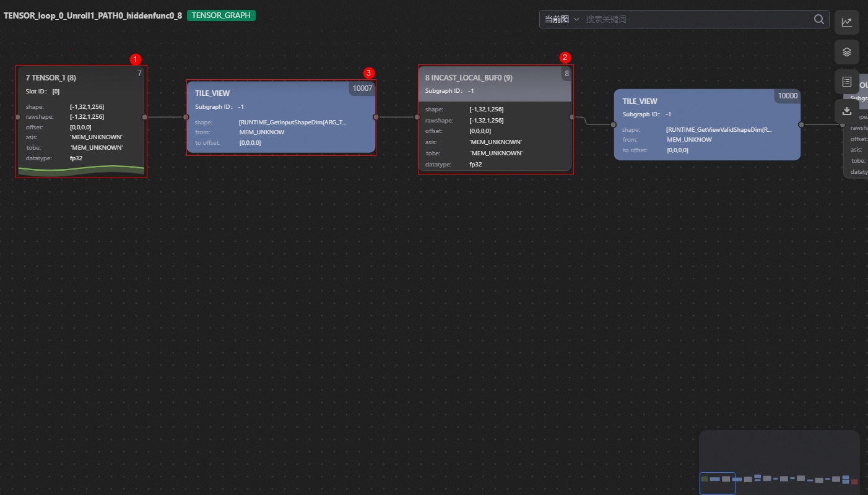Click the magnifier search icon
The height and width of the screenshot is (495, 868).
tap(819, 19)
